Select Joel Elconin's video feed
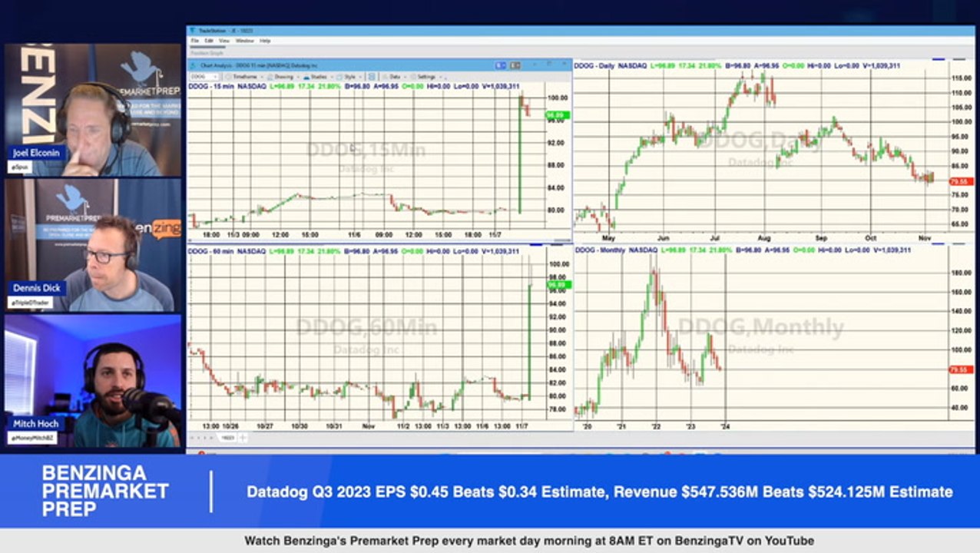The width and height of the screenshot is (980, 553). tap(94, 110)
